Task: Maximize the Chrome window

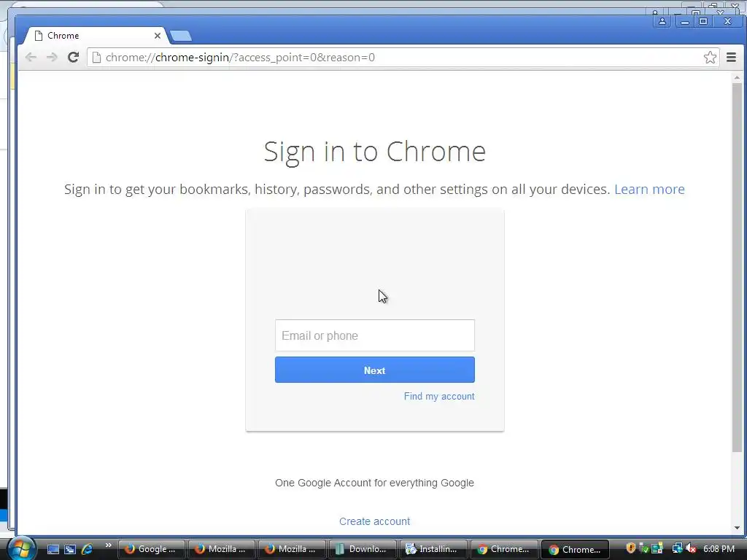Action: point(703,21)
